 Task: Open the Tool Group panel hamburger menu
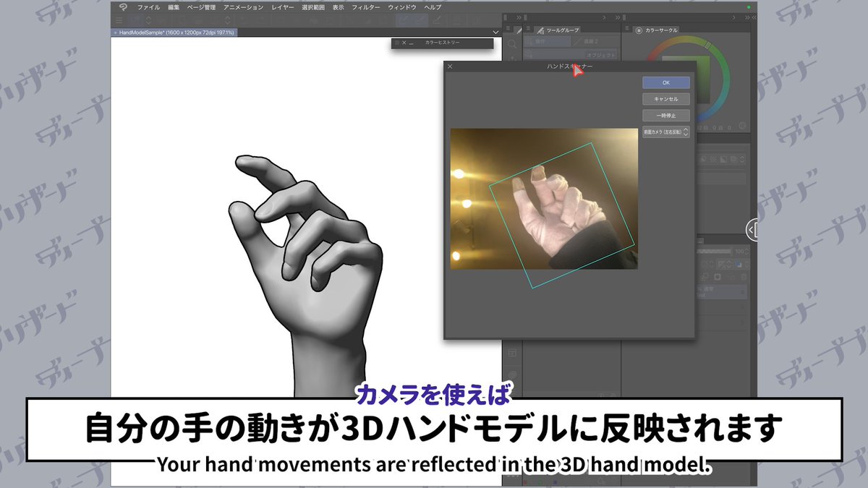point(529,28)
